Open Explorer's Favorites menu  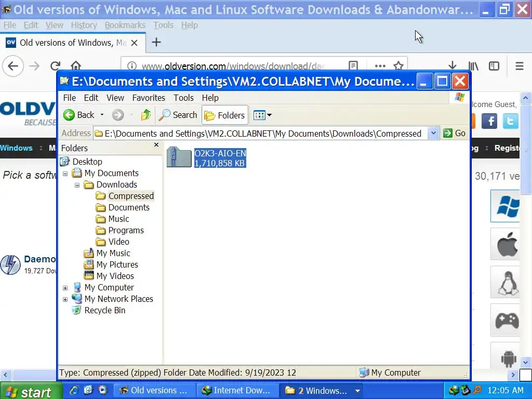149,98
